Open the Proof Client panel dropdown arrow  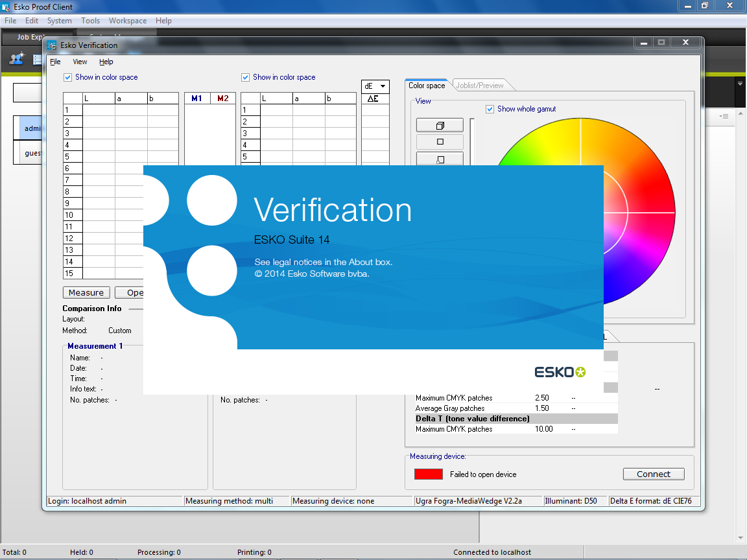pos(740,84)
